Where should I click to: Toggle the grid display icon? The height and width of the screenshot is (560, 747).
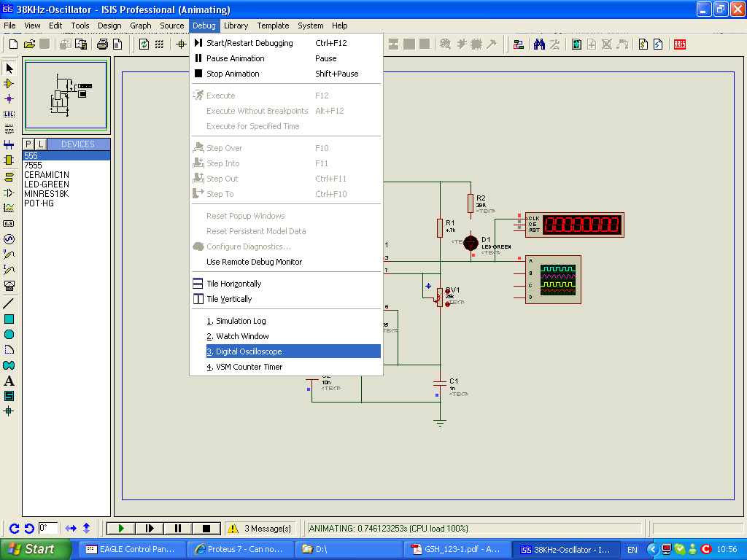(159, 44)
